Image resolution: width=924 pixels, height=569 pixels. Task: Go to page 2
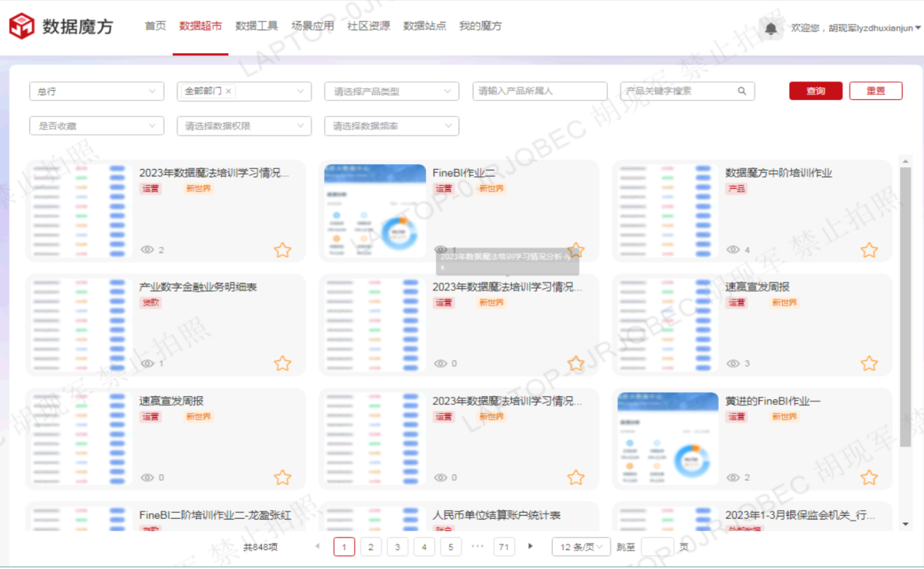pos(371,546)
